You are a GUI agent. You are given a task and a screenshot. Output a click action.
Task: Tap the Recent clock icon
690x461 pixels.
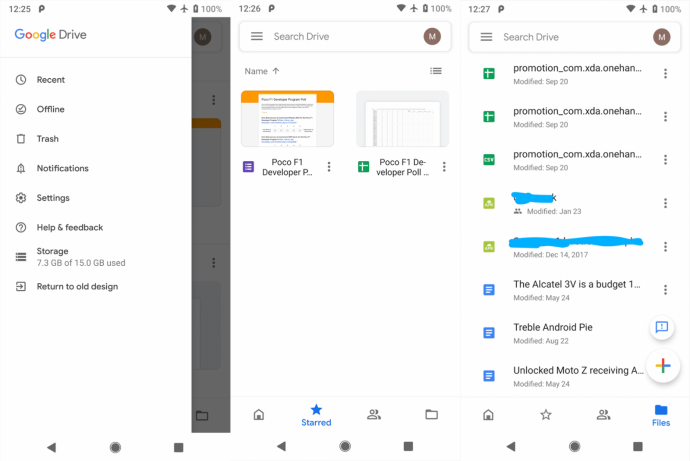coord(21,80)
